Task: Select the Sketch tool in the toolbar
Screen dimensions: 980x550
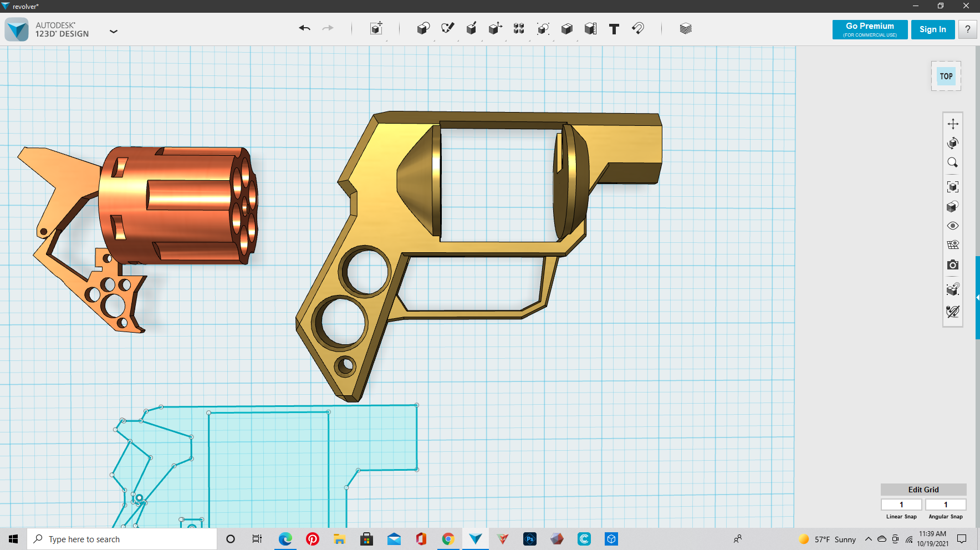Action: (448, 28)
